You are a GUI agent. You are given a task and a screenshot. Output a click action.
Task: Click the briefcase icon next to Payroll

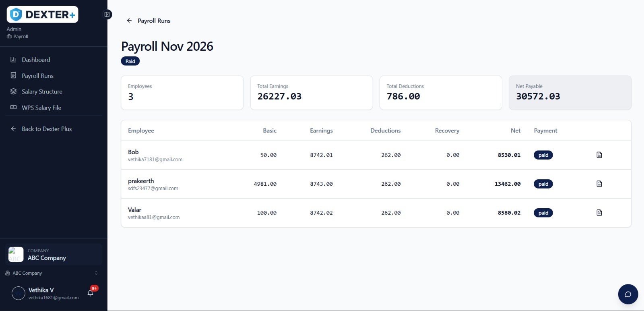pyautogui.click(x=9, y=37)
